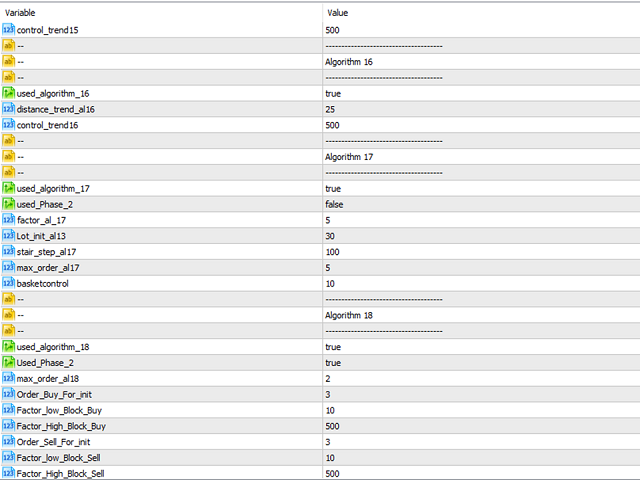The width and height of the screenshot is (640, 480).
Task: Select the Order_Sell_For_init variable name
Action: [x=53, y=442]
